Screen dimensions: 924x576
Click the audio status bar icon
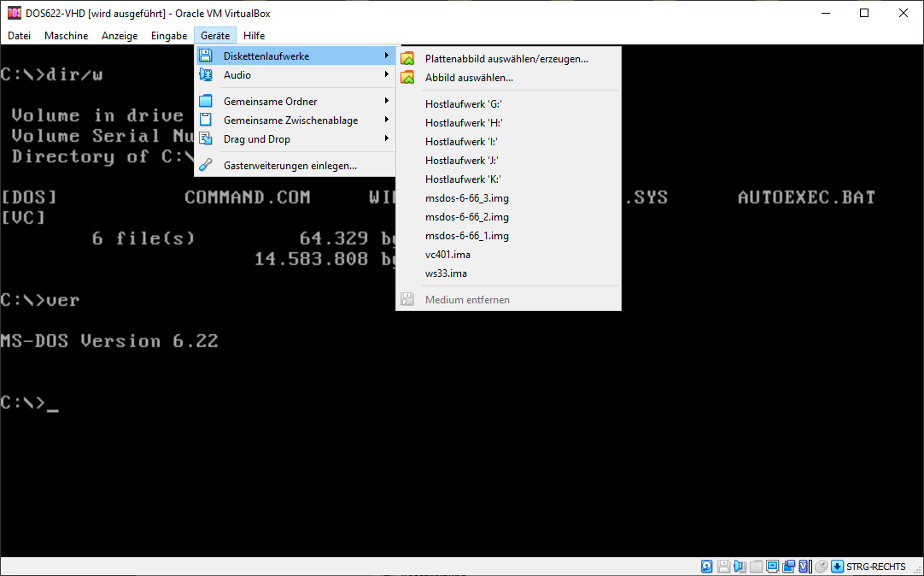click(740, 566)
